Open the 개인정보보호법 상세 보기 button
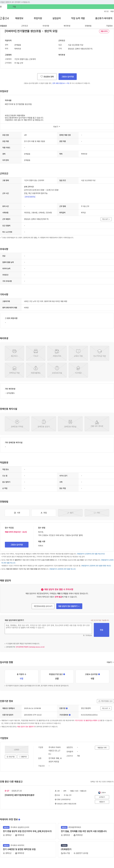Image resolution: width=114 pixels, height=868 pixels. 43,606
